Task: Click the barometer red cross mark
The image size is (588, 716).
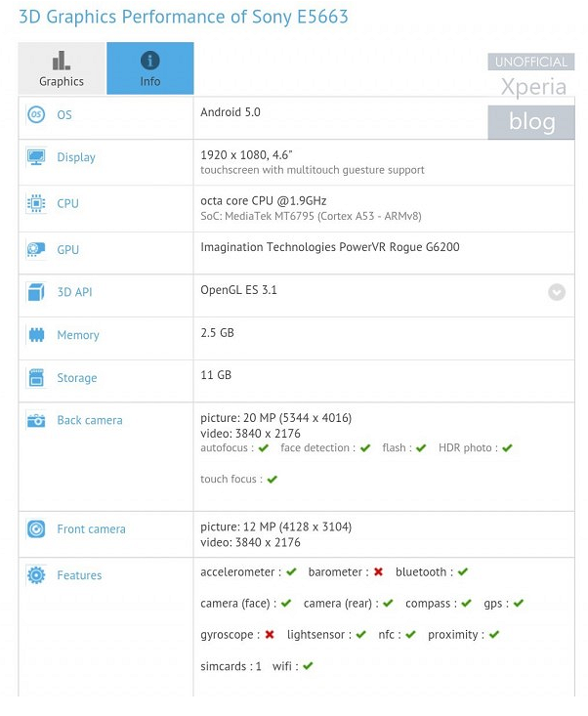Action: pyautogui.click(x=378, y=572)
